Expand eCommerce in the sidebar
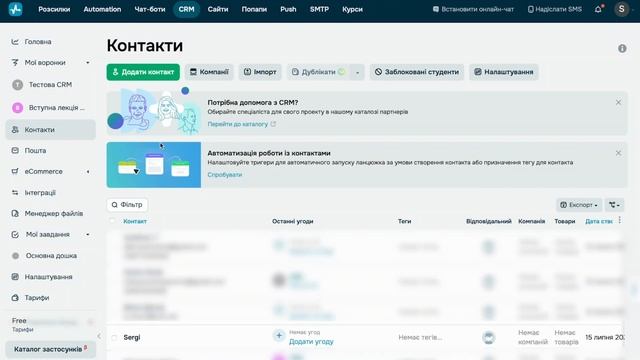640x360 pixels. 88,172
